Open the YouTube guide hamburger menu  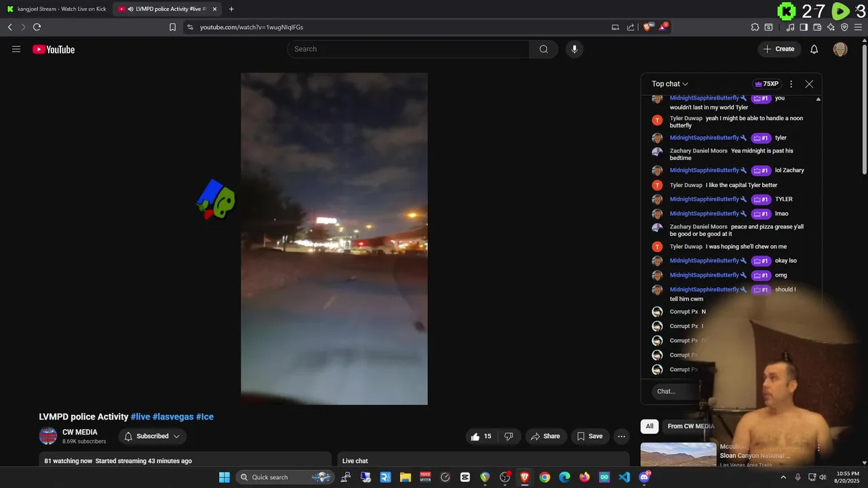(16, 49)
